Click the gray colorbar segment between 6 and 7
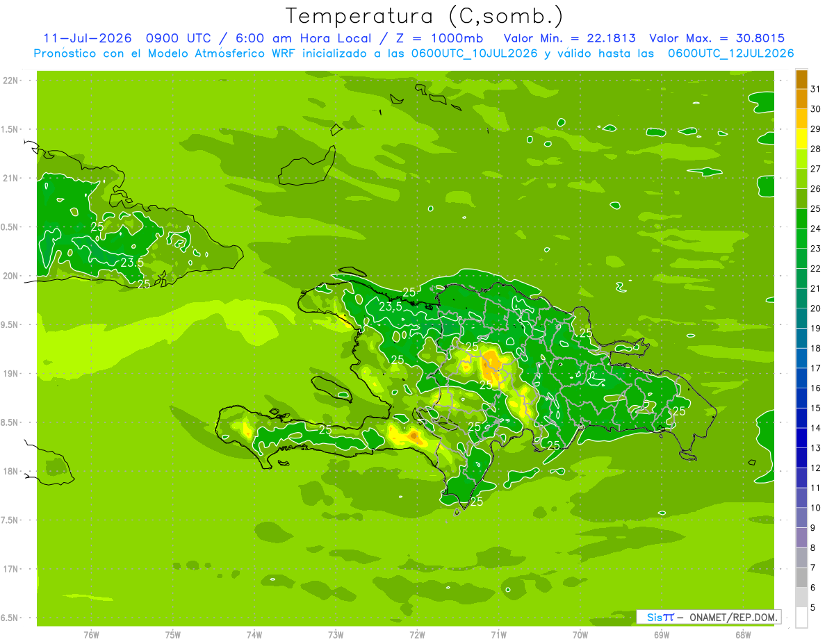Image resolution: width=834 pixels, height=644 pixels. 801,578
